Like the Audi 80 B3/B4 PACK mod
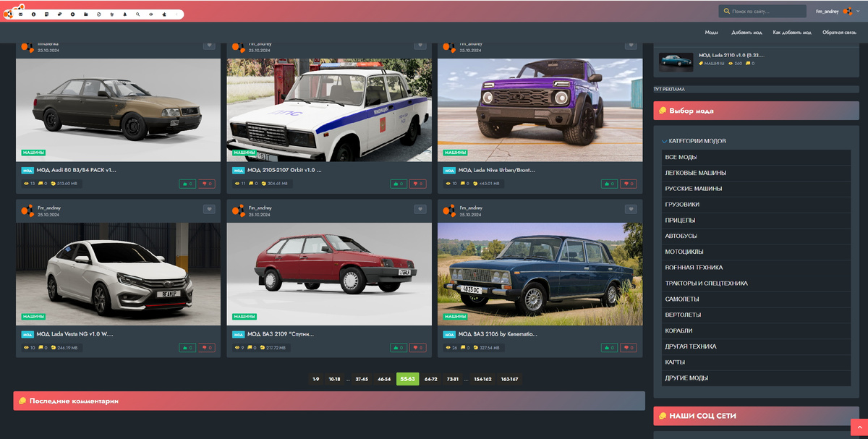 pos(188,184)
